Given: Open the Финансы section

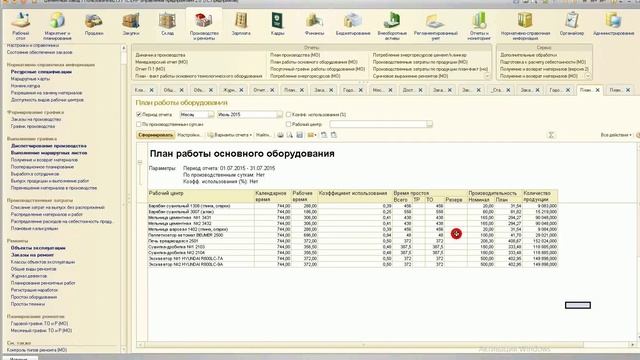Looking at the screenshot, I should (x=314, y=25).
